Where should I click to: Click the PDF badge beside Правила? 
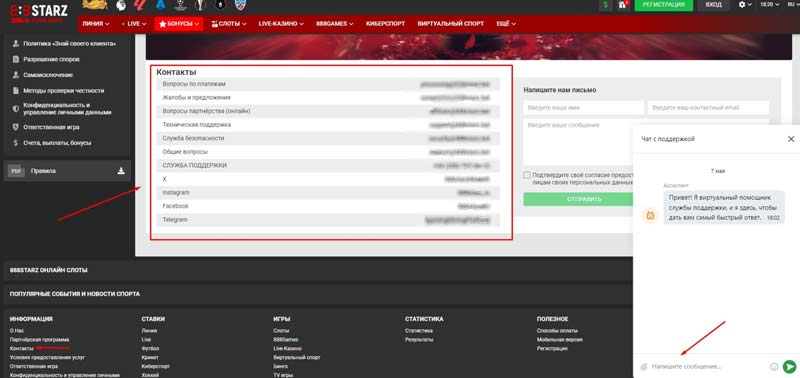click(16, 171)
